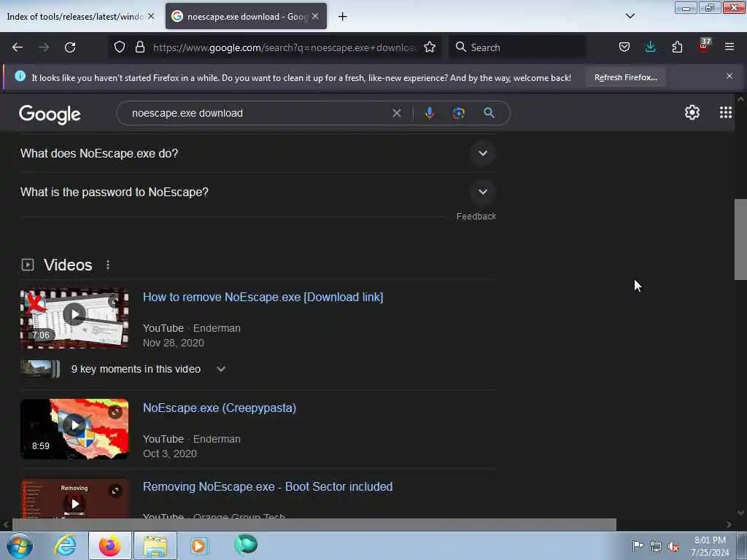
Task: Open uBlock extension with 37 badge
Action: tap(704, 46)
